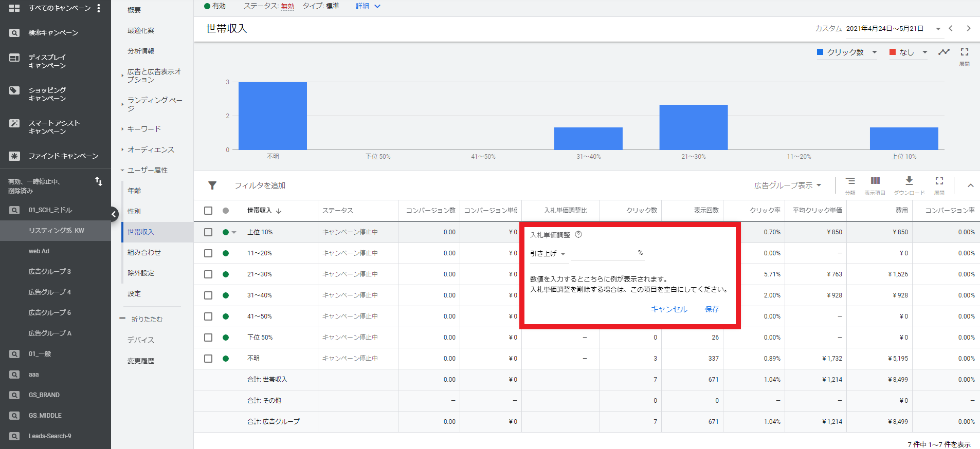980x449 pixels.
Task: Open the 性別 demographics tab
Action: [x=134, y=211]
